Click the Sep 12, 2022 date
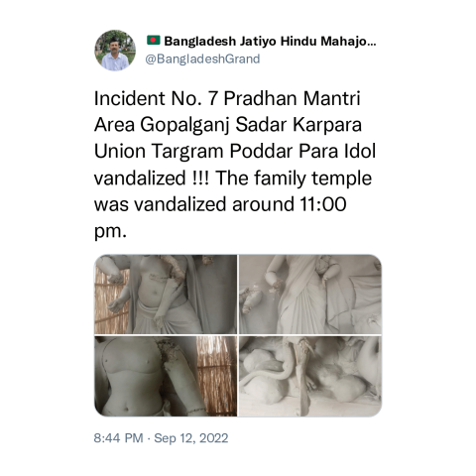Screen dimensions: 476x476 [x=191, y=438]
